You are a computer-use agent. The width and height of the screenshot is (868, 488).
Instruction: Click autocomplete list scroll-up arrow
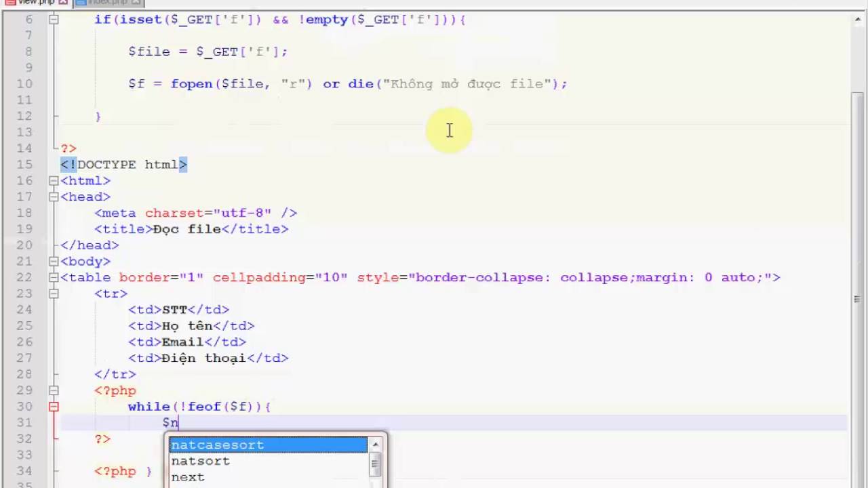click(376, 445)
